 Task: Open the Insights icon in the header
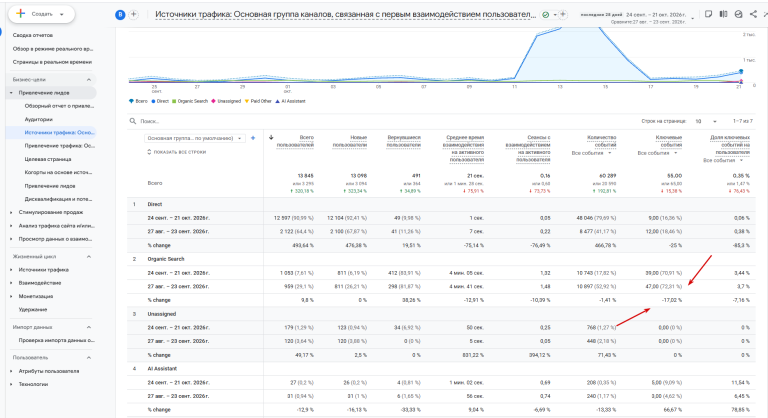pos(738,14)
